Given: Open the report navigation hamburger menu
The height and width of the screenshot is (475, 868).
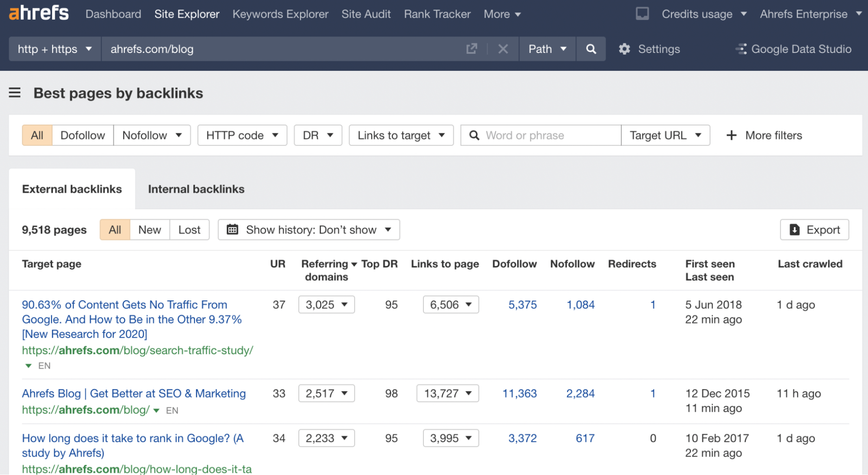Looking at the screenshot, I should pos(15,92).
